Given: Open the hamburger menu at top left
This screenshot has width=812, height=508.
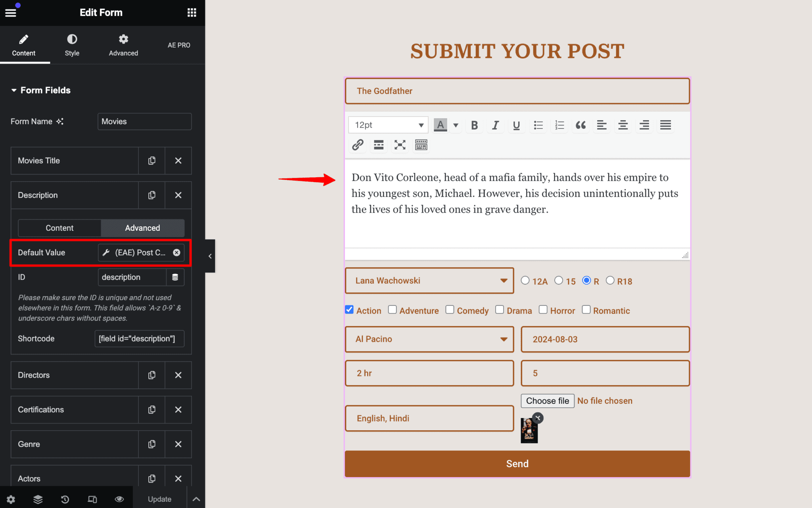Looking at the screenshot, I should pos(11,12).
